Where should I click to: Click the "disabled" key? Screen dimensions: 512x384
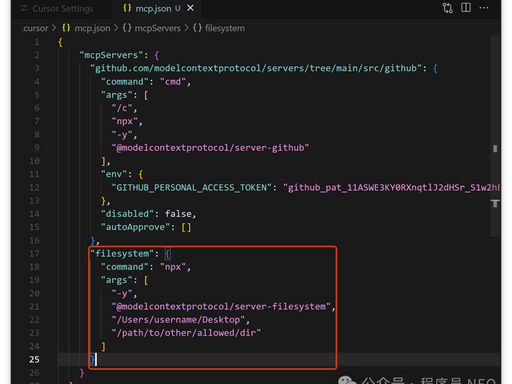point(127,214)
